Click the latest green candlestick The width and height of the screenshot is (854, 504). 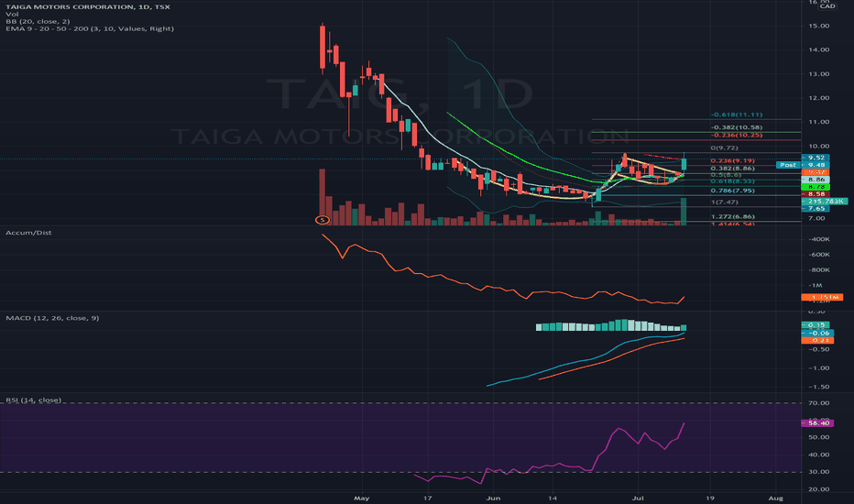tap(684, 163)
